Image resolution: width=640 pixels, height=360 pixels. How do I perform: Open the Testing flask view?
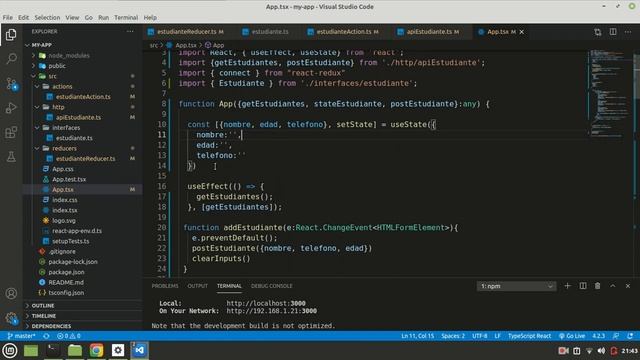point(11,156)
